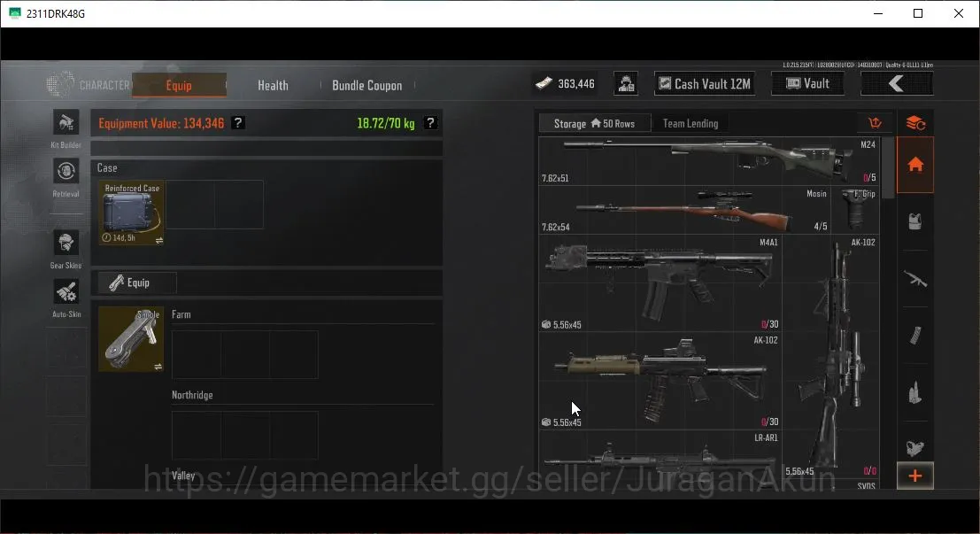Open the stacked layers storage icon

915,123
